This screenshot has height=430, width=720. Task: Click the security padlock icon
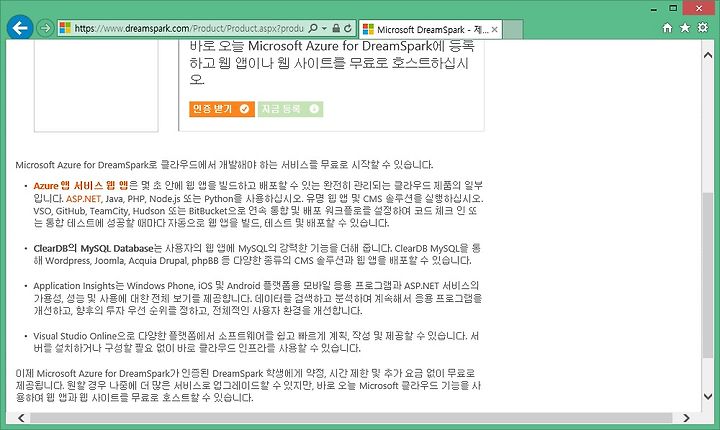click(x=336, y=28)
